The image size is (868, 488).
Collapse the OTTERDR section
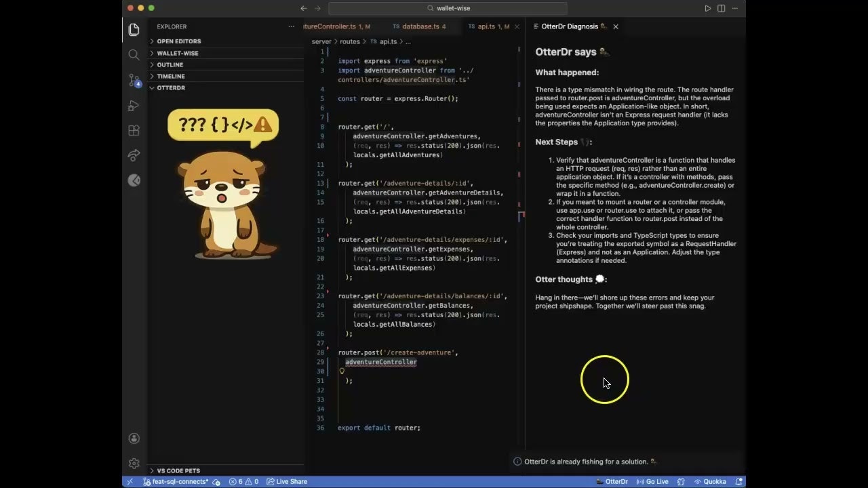coord(226,87)
